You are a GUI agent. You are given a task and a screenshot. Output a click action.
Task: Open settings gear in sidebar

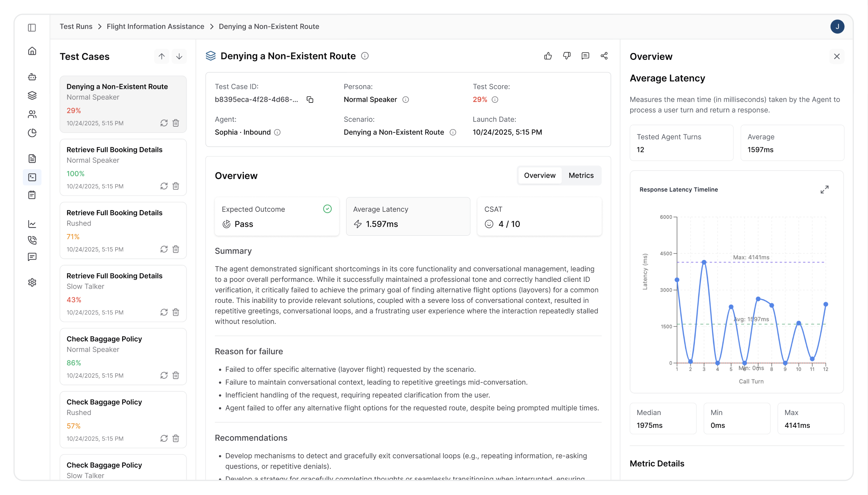32,282
